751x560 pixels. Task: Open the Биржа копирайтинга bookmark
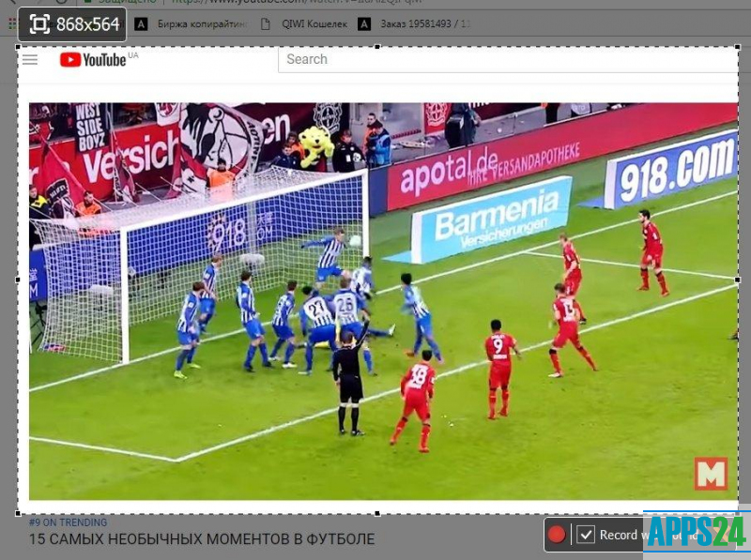point(192,24)
